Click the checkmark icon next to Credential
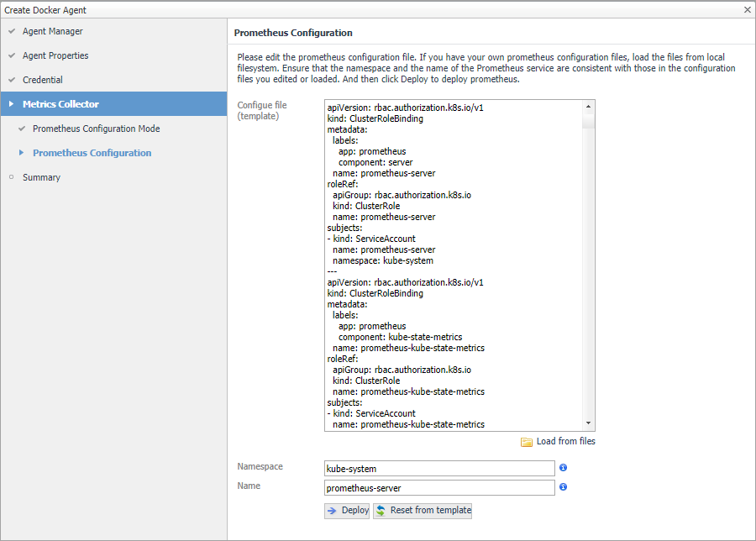 pyautogui.click(x=12, y=81)
